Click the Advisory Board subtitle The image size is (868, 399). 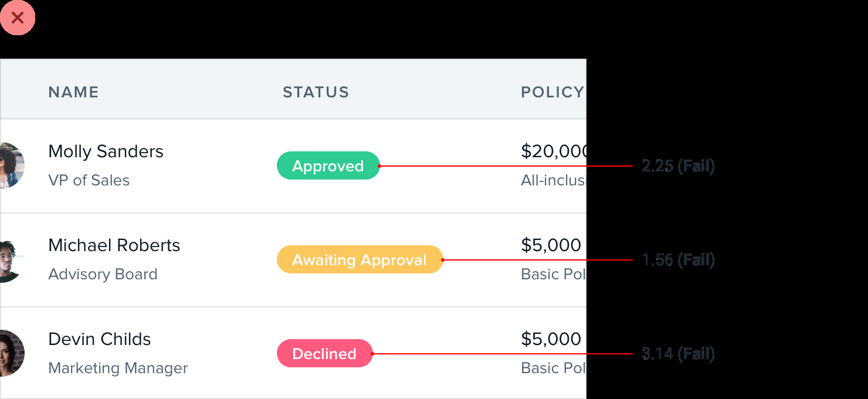(103, 274)
